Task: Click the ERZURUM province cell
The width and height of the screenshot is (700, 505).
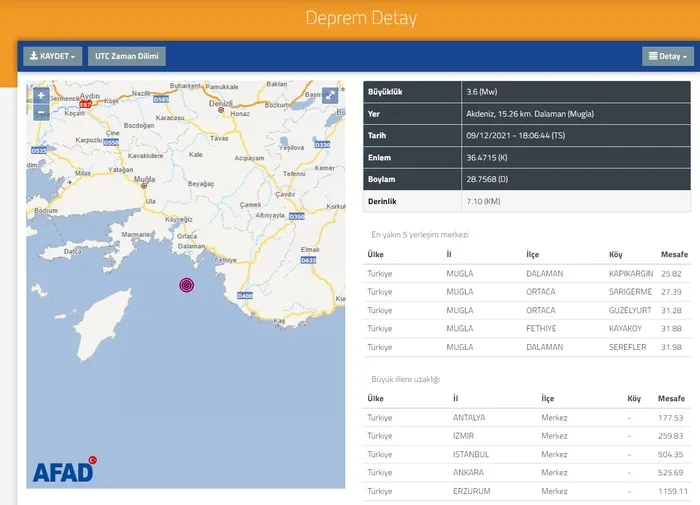Action: pyautogui.click(x=471, y=491)
